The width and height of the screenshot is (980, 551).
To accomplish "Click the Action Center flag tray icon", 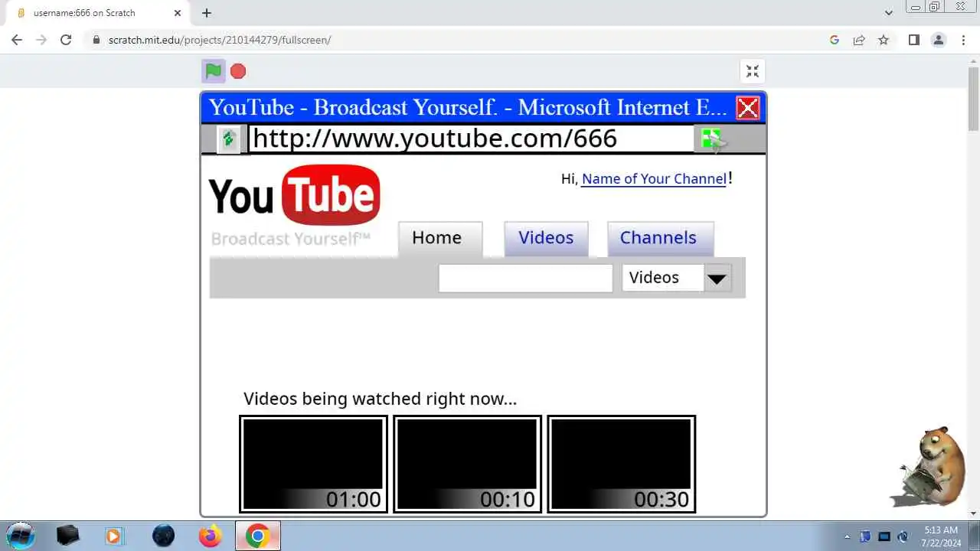I will 866,536.
